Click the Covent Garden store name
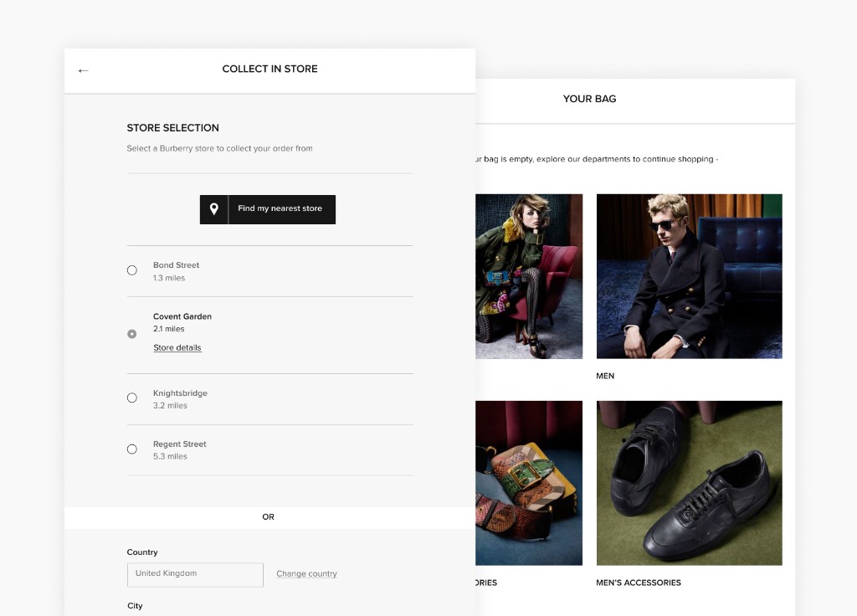This screenshot has height=616, width=857. (x=182, y=316)
